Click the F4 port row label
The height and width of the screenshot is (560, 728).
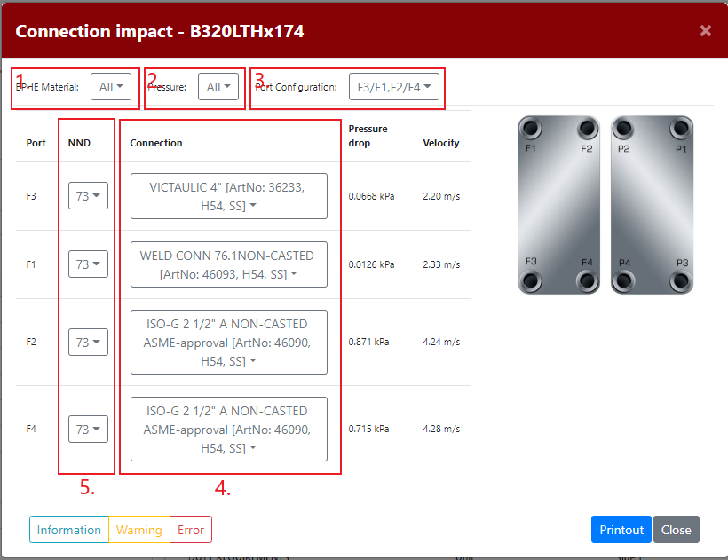tap(31, 429)
